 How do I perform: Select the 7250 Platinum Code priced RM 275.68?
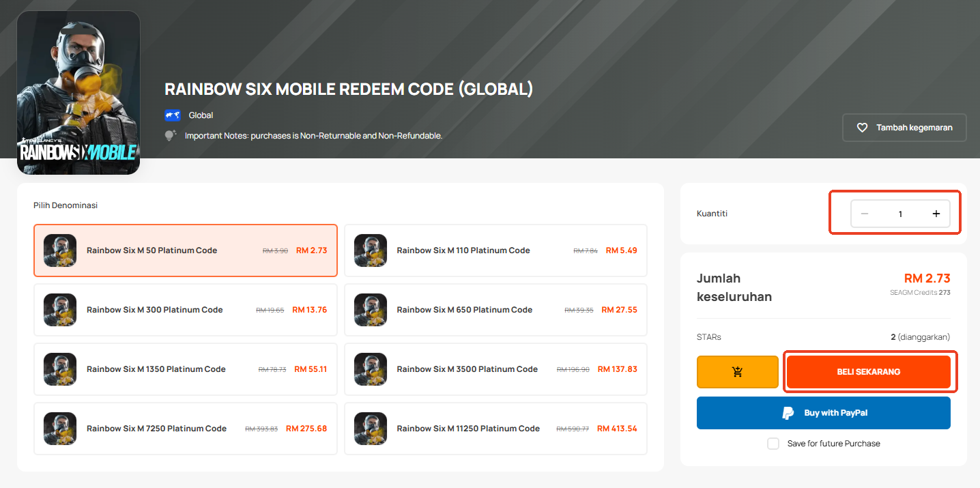pyautogui.click(x=185, y=429)
